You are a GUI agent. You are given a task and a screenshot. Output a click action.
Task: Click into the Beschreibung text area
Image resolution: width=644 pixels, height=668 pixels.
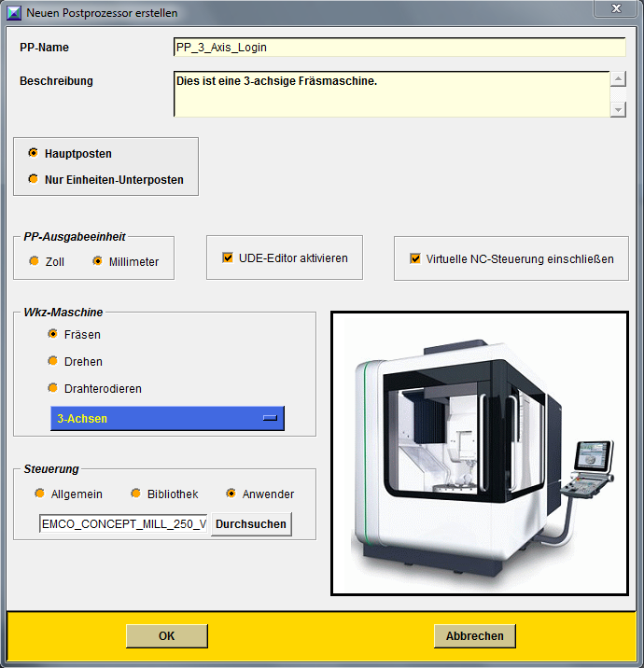point(392,93)
